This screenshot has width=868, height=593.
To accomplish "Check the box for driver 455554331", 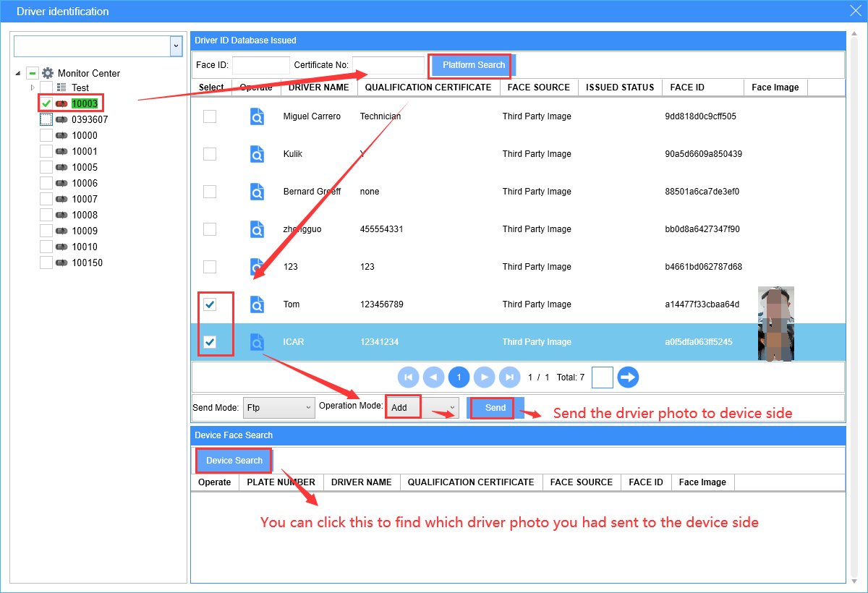I will pos(209,229).
